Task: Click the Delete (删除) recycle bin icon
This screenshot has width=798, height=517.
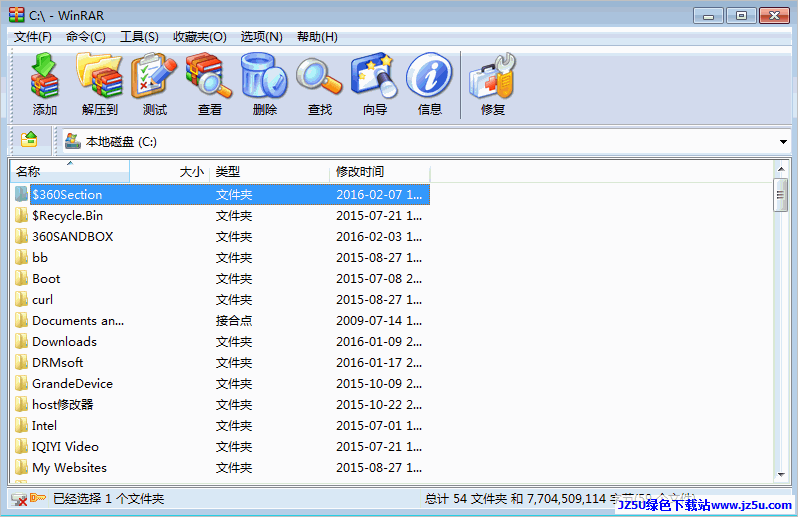Action: [264, 84]
